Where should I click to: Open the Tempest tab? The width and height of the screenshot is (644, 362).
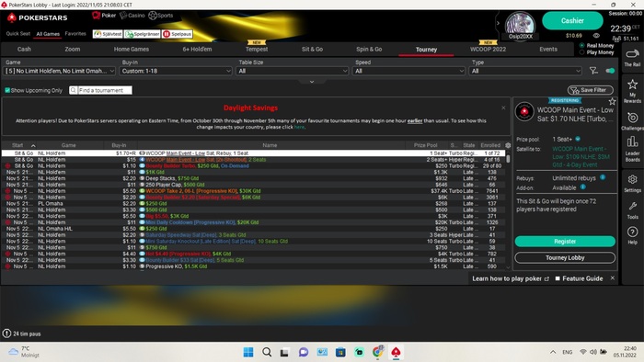(257, 50)
